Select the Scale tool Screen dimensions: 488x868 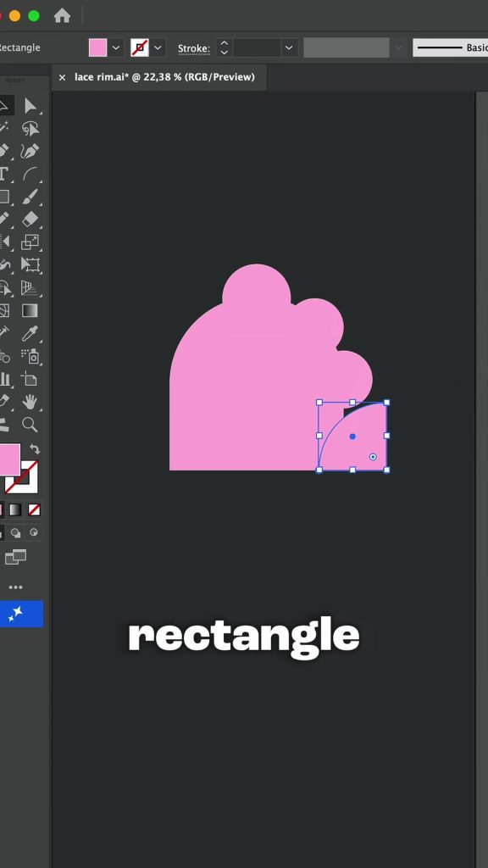(x=30, y=242)
